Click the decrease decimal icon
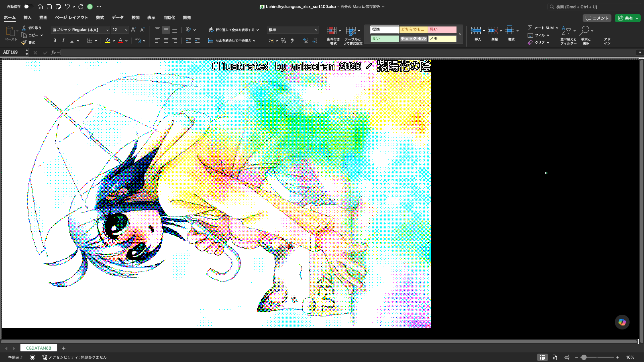Viewport: 644px width, 362px height. [315, 41]
